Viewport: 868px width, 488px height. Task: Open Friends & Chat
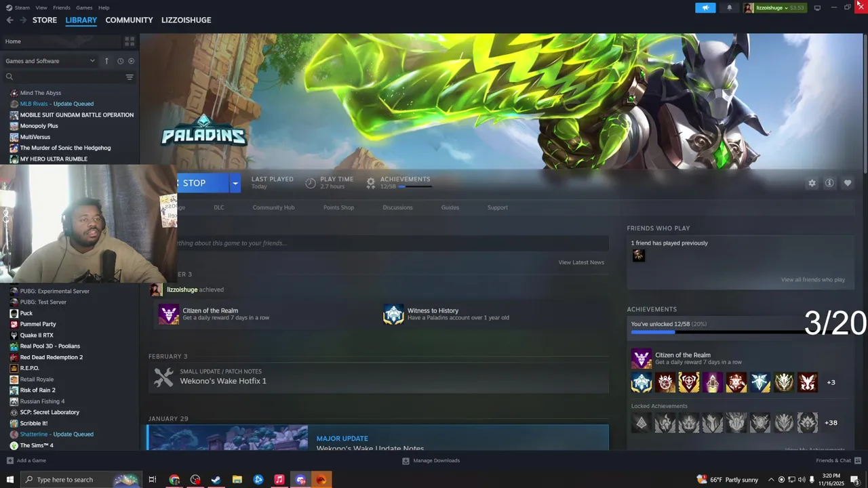(x=838, y=461)
